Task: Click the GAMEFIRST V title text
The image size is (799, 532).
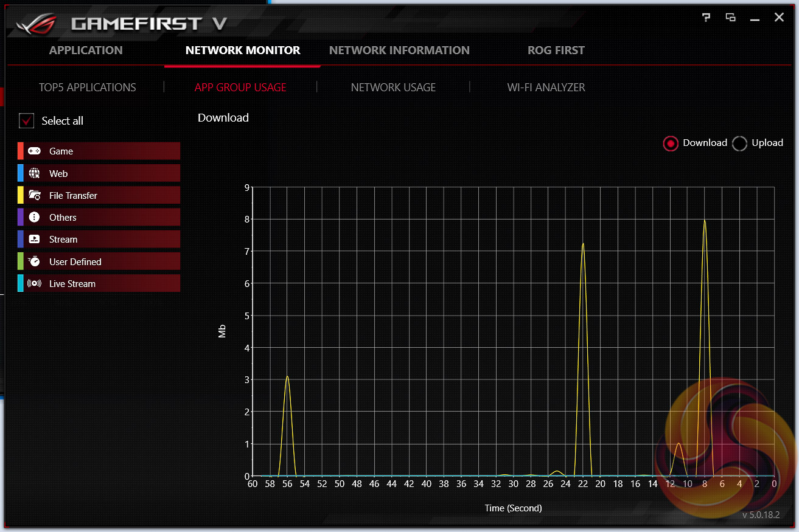Action: pyautogui.click(x=149, y=24)
